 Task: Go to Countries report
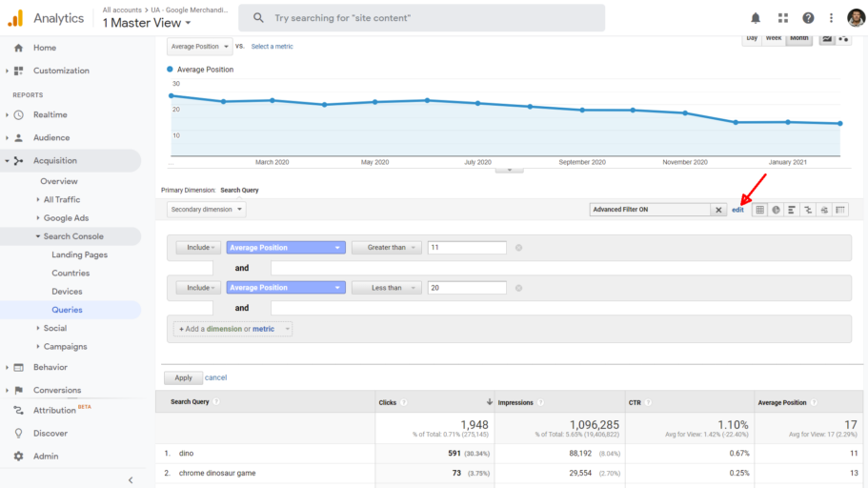(71, 274)
